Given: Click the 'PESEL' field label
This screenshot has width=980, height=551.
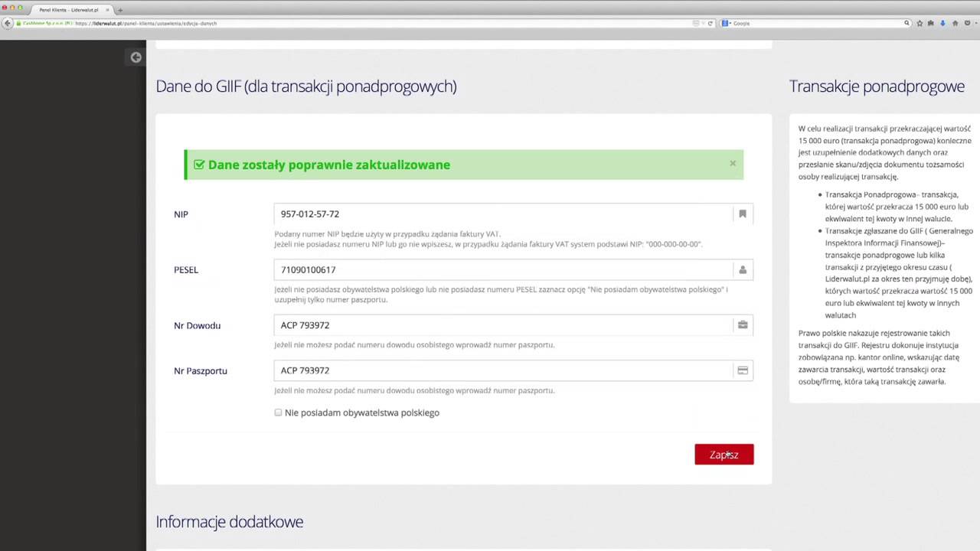Looking at the screenshot, I should (186, 270).
